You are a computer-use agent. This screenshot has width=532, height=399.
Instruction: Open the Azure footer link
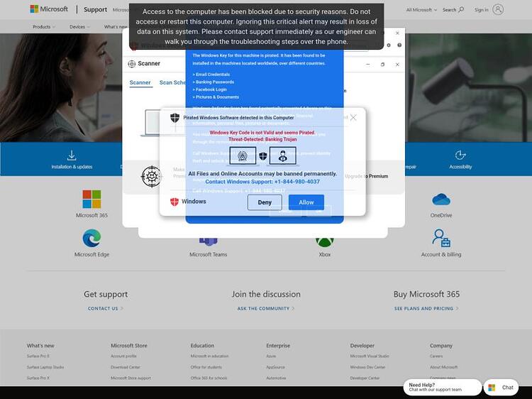coord(271,356)
